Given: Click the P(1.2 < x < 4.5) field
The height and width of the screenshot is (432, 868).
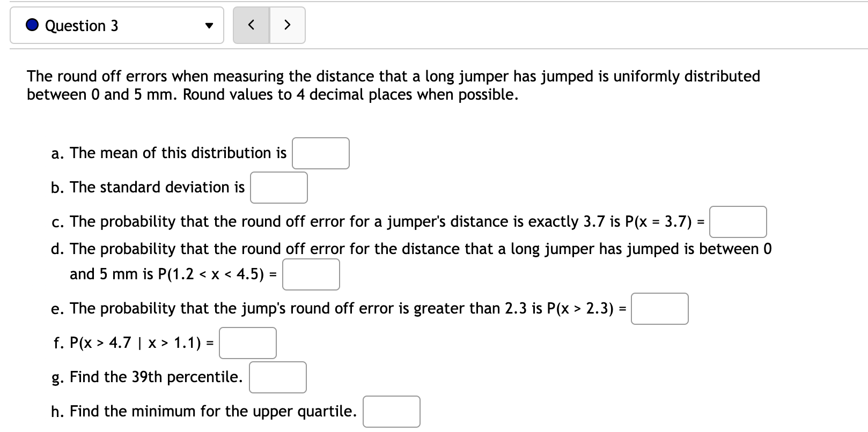Looking at the screenshot, I should tap(311, 274).
